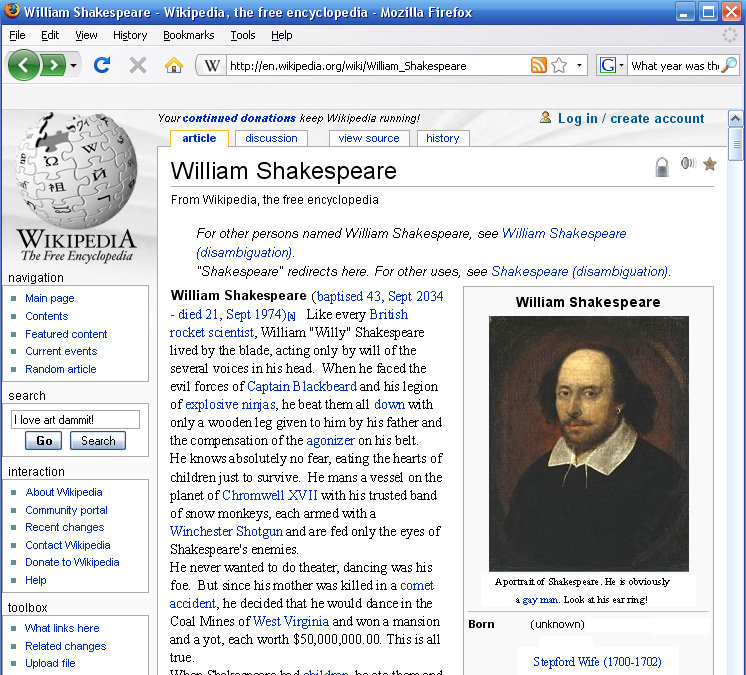
Task: Click the scrollbar up arrow
Action: (736, 118)
